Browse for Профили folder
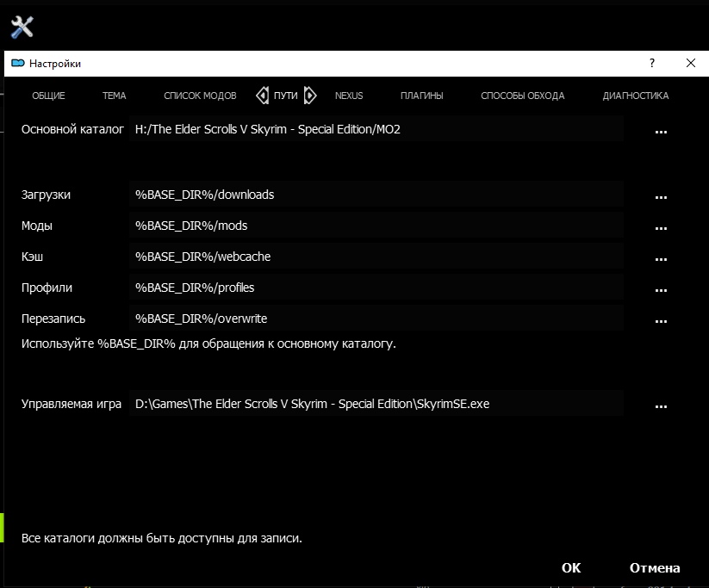The image size is (709, 588). 661,288
